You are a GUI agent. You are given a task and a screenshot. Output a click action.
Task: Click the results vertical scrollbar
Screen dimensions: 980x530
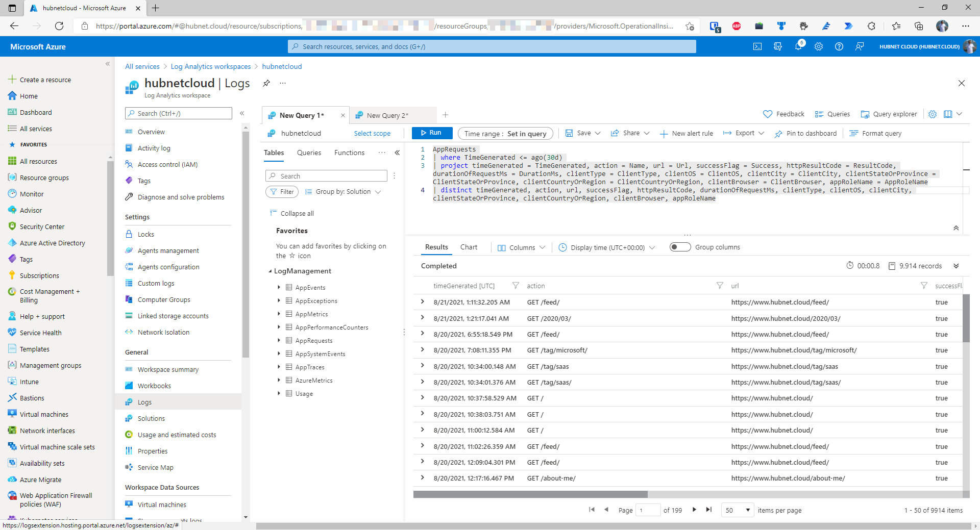click(966, 318)
